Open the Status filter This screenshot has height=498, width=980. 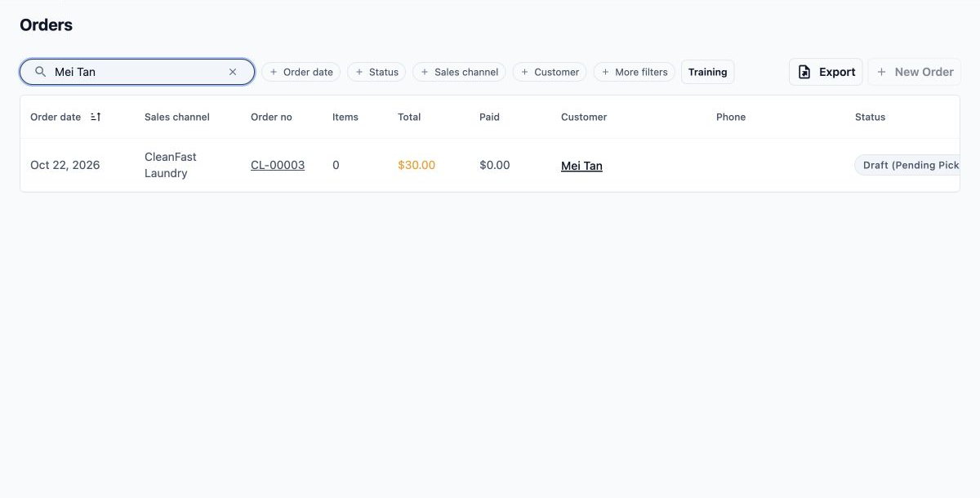tap(376, 72)
